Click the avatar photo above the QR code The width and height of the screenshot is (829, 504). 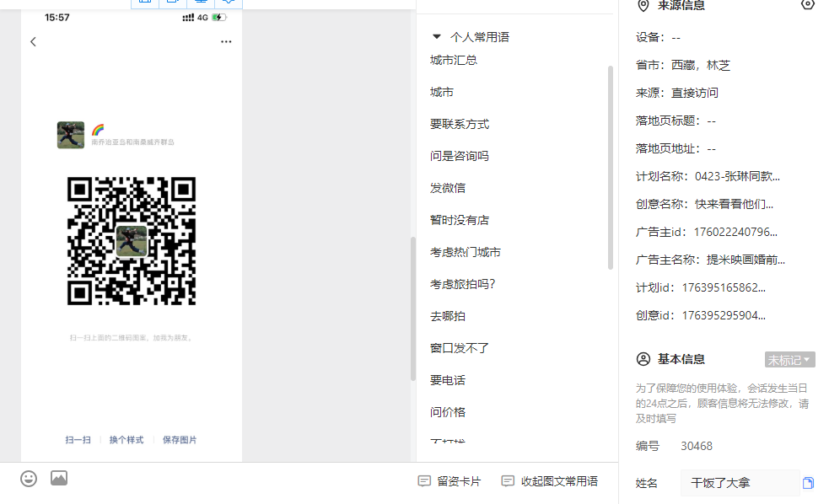tap(71, 135)
